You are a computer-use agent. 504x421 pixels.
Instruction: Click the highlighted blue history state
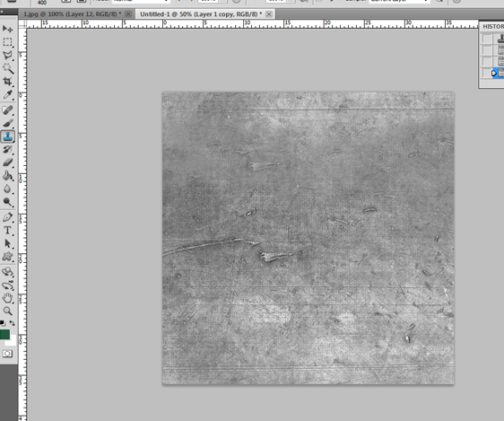(x=499, y=73)
